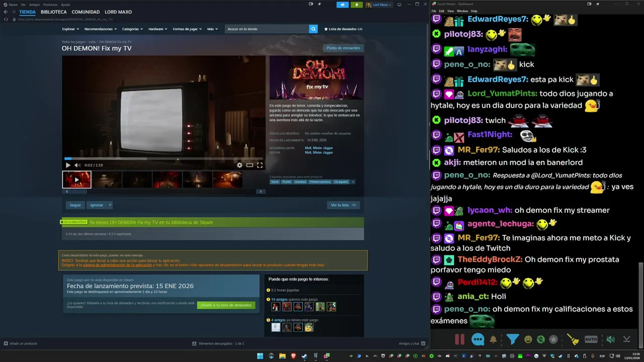Screen dimensions: 644x362
Task: Open Windows Start button in taskbar
Action: pos(260,356)
